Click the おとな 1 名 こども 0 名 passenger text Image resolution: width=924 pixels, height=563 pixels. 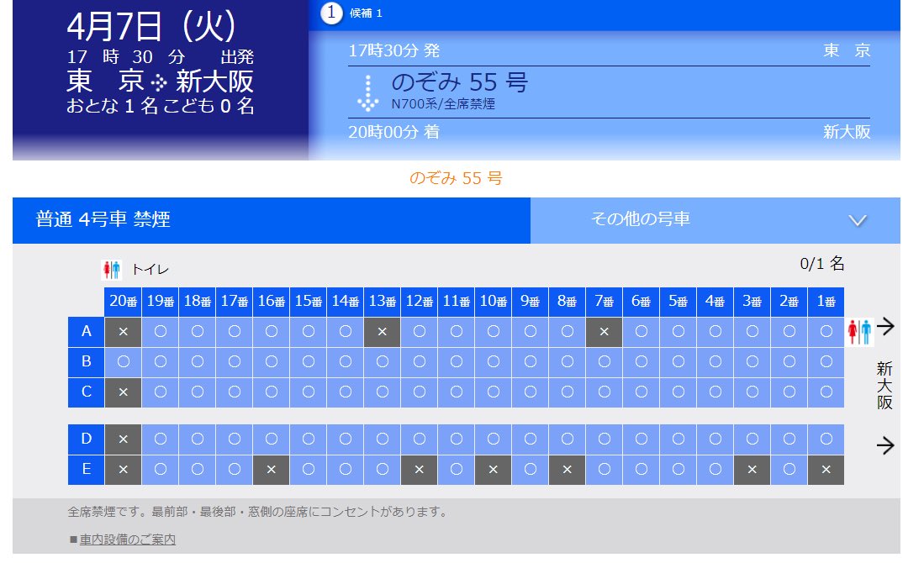160,106
